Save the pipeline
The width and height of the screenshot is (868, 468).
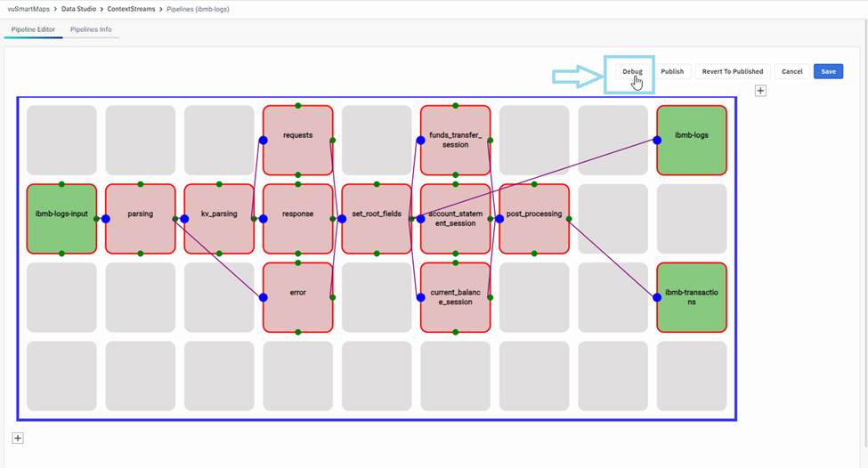pos(828,71)
